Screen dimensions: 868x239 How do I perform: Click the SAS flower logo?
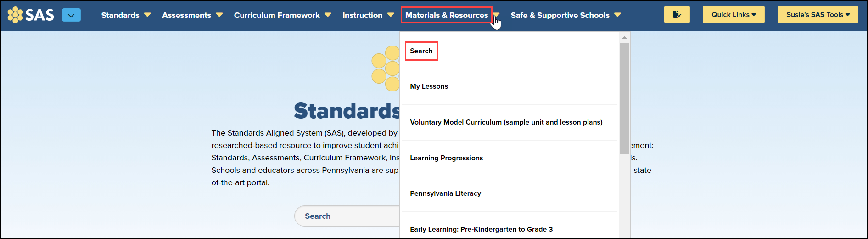point(15,15)
